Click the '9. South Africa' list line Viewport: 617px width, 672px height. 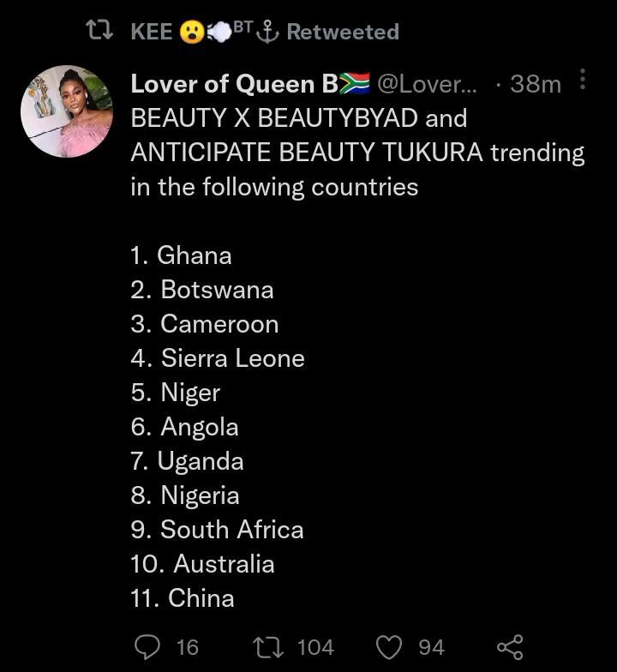pos(218,530)
